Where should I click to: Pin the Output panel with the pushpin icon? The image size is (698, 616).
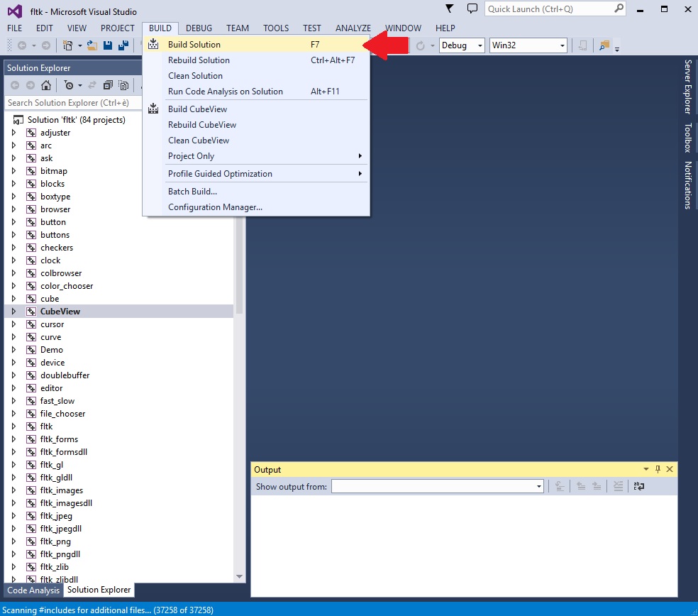658,469
